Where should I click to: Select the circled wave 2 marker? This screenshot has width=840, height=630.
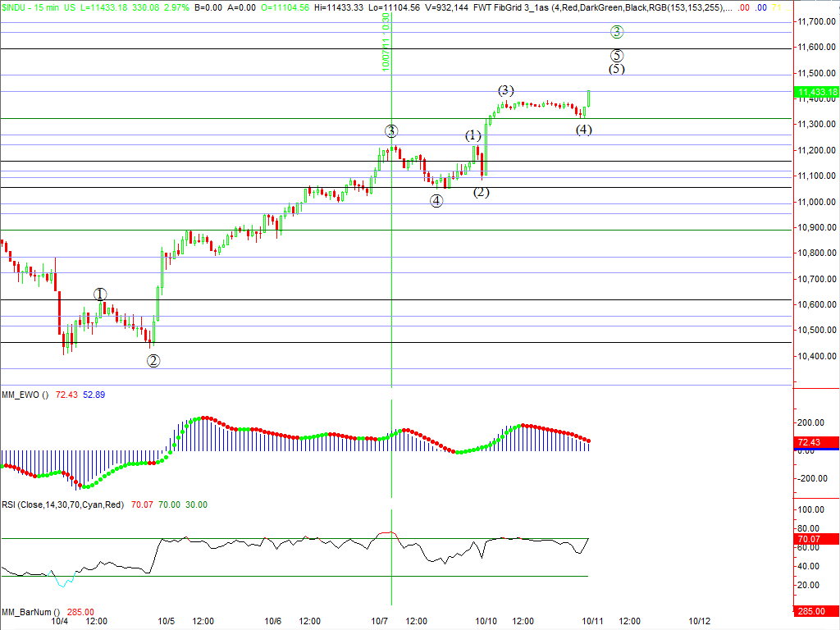click(x=153, y=361)
